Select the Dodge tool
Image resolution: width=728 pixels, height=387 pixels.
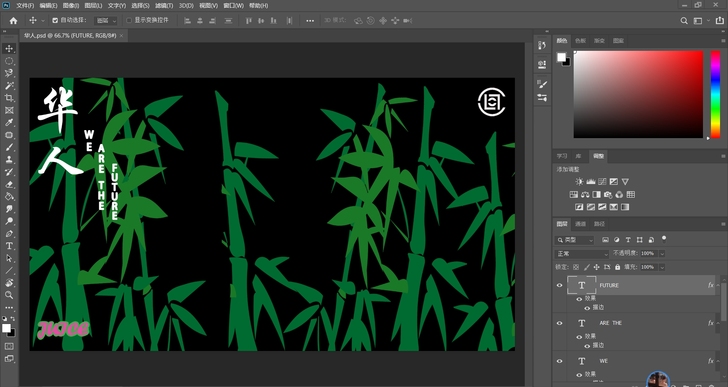tap(9, 221)
